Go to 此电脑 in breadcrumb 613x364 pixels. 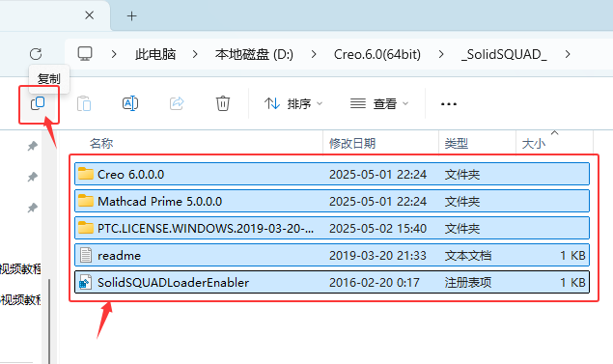[155, 54]
